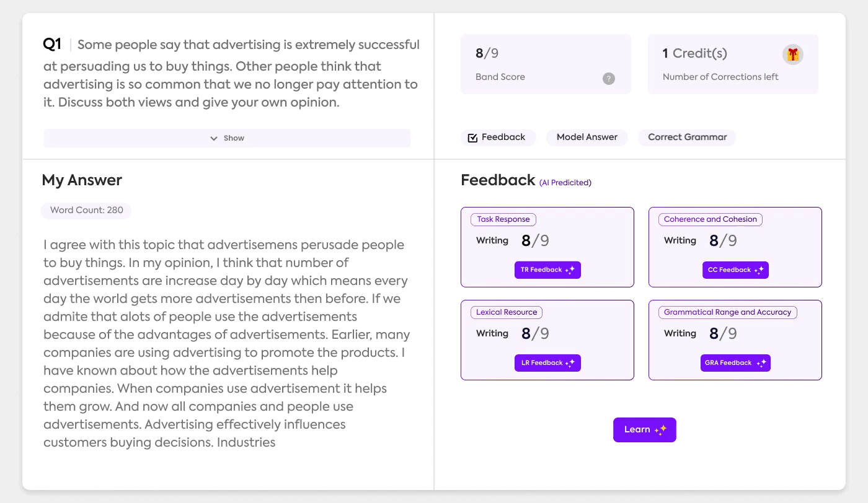This screenshot has height=503, width=868.
Task: Click the Task Response category label
Action: (503, 219)
